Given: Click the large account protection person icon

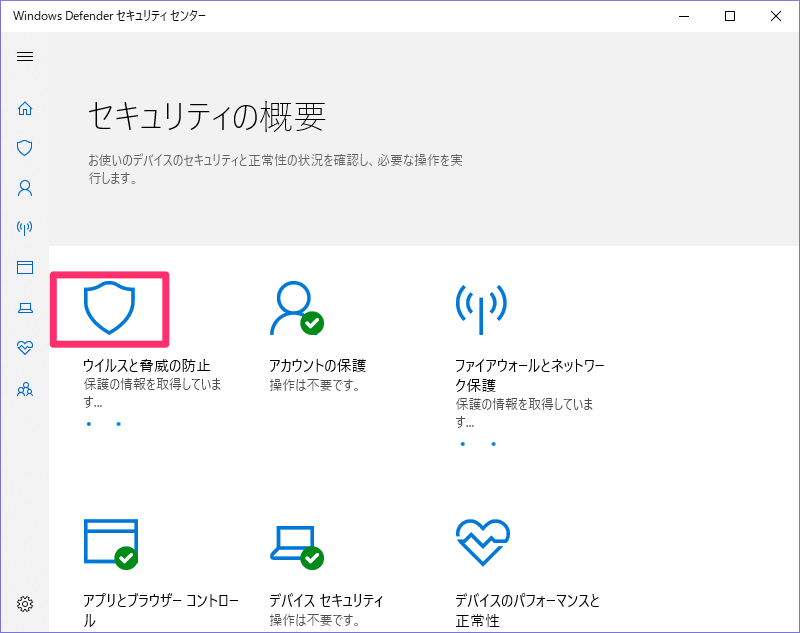Looking at the screenshot, I should click(296, 308).
